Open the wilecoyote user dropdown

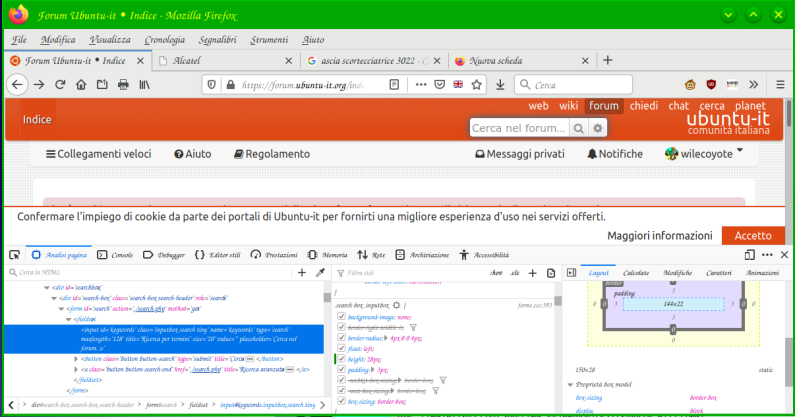click(704, 154)
